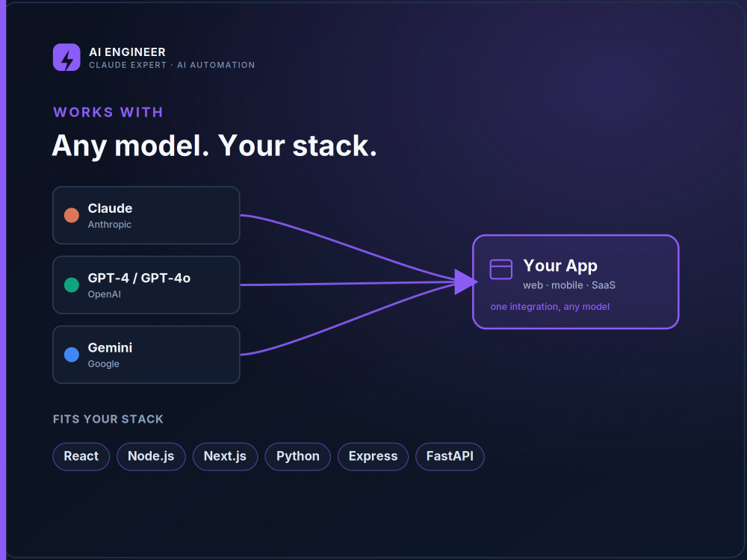
Task: Click the 'OpenAI' label under GPT-4
Action: pyautogui.click(x=105, y=294)
